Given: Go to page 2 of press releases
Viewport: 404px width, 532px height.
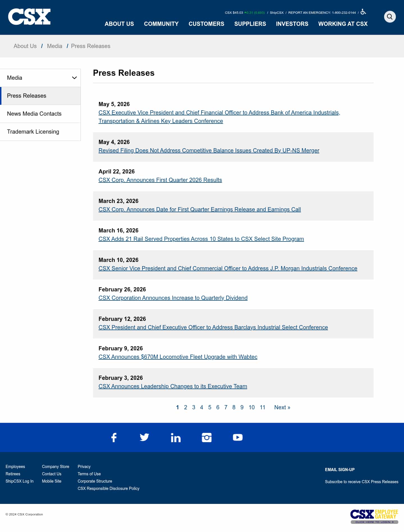Looking at the screenshot, I should (x=185, y=407).
